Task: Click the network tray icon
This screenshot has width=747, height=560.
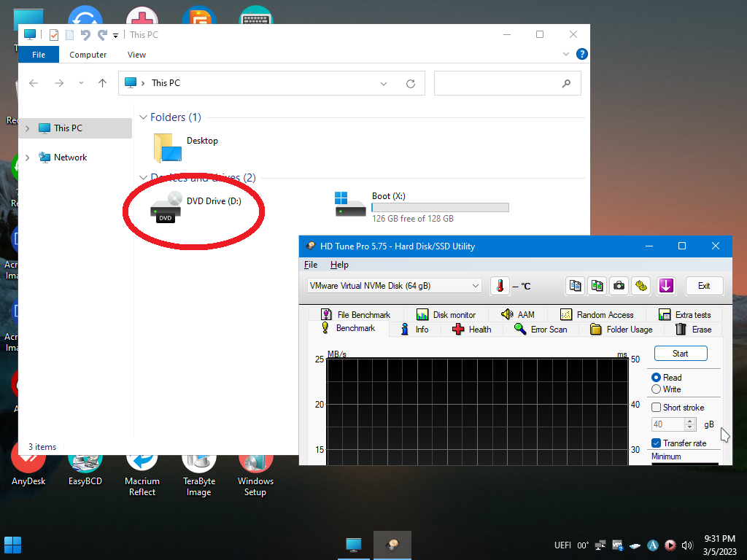Action: pyautogui.click(x=600, y=545)
